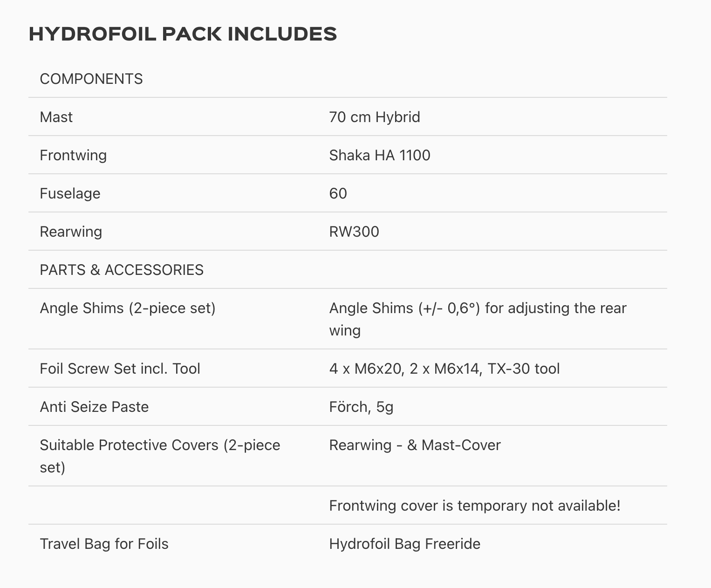711x588 pixels.
Task: Click Parts & Accessories section header
Action: [x=122, y=270]
